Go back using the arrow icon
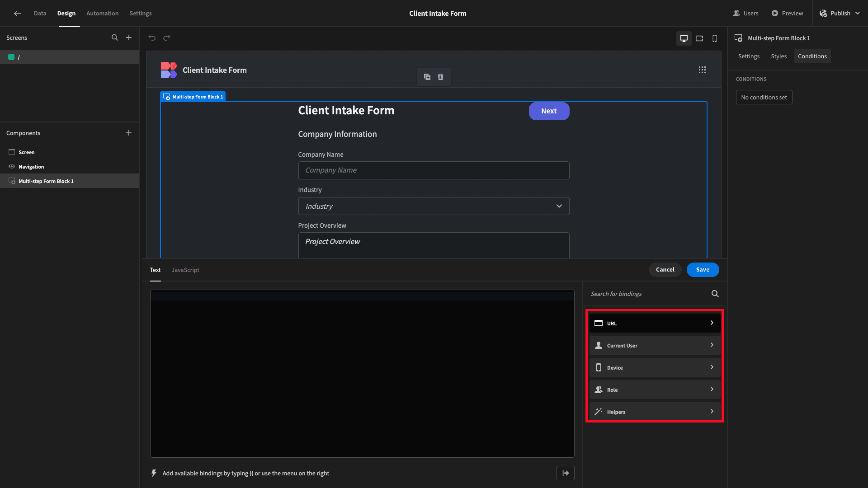Screen dimensions: 868x488 click(17, 14)
